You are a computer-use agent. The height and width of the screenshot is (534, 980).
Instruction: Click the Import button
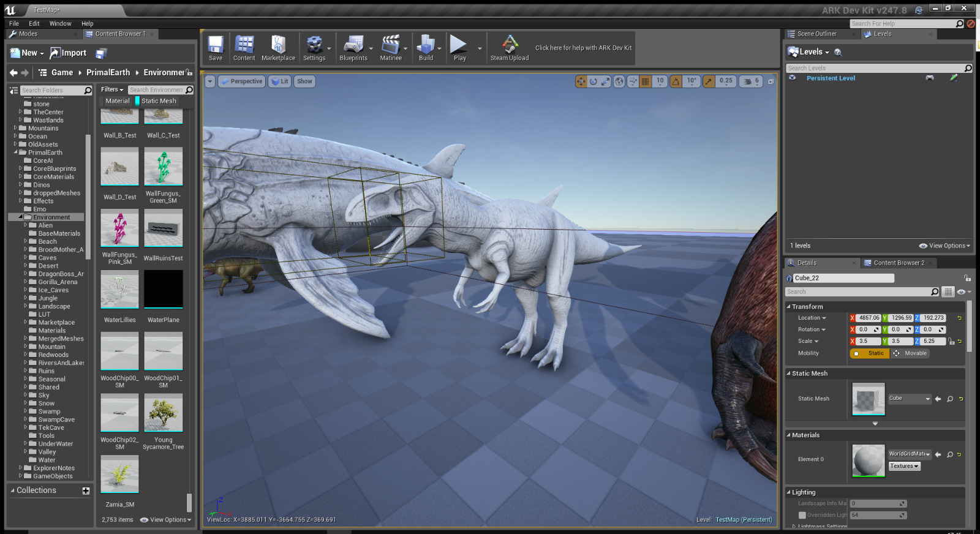point(68,53)
